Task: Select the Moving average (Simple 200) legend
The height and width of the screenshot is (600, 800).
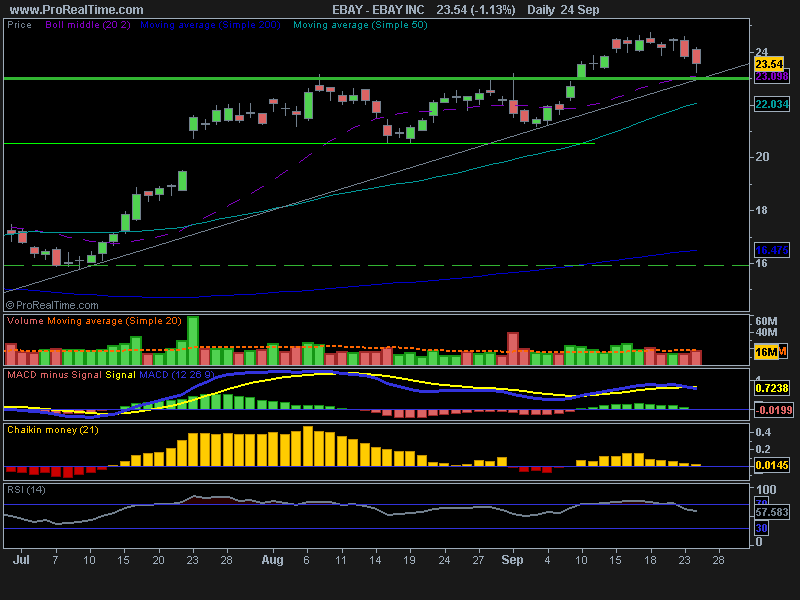Action: (x=210, y=25)
